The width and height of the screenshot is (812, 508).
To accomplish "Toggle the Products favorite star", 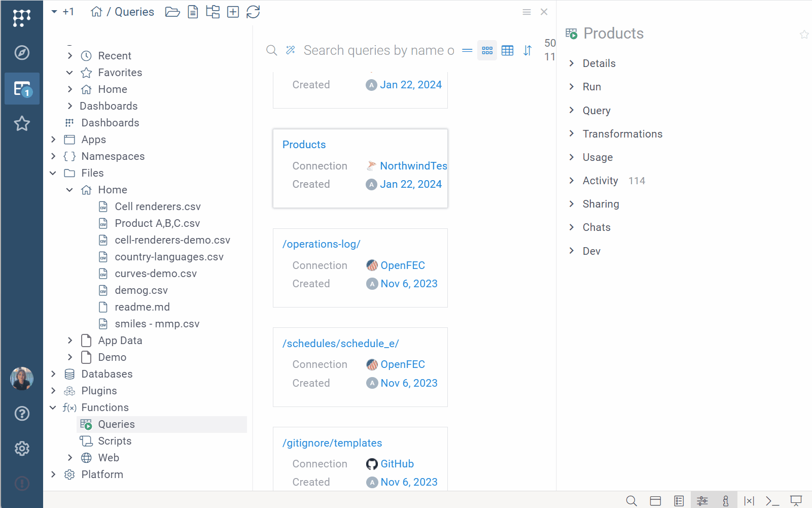I will click(x=804, y=35).
